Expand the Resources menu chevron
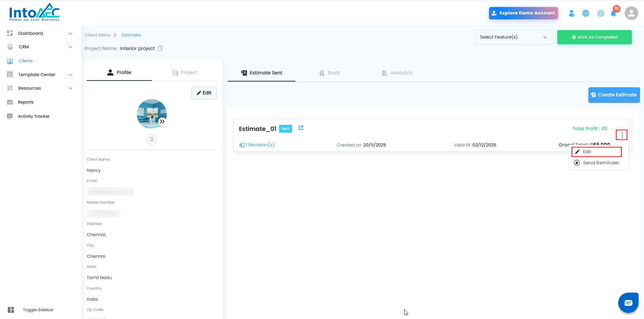644x319 pixels. pyautogui.click(x=70, y=88)
